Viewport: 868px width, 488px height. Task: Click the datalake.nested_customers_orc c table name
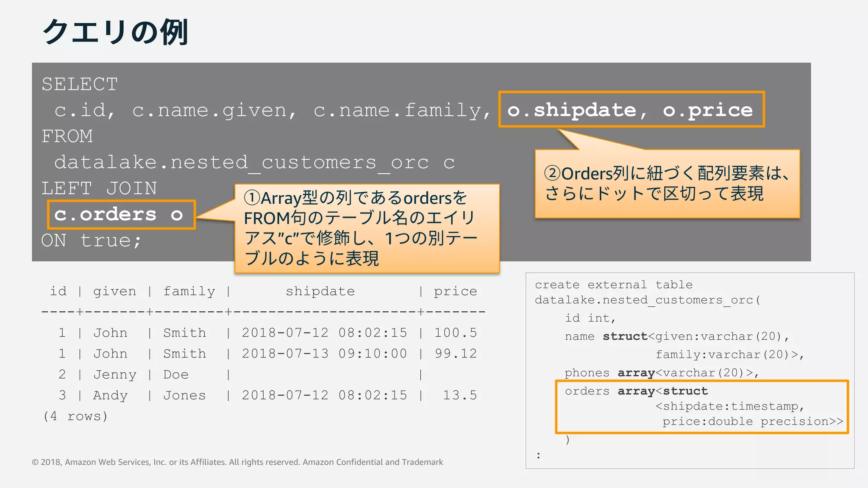(254, 162)
